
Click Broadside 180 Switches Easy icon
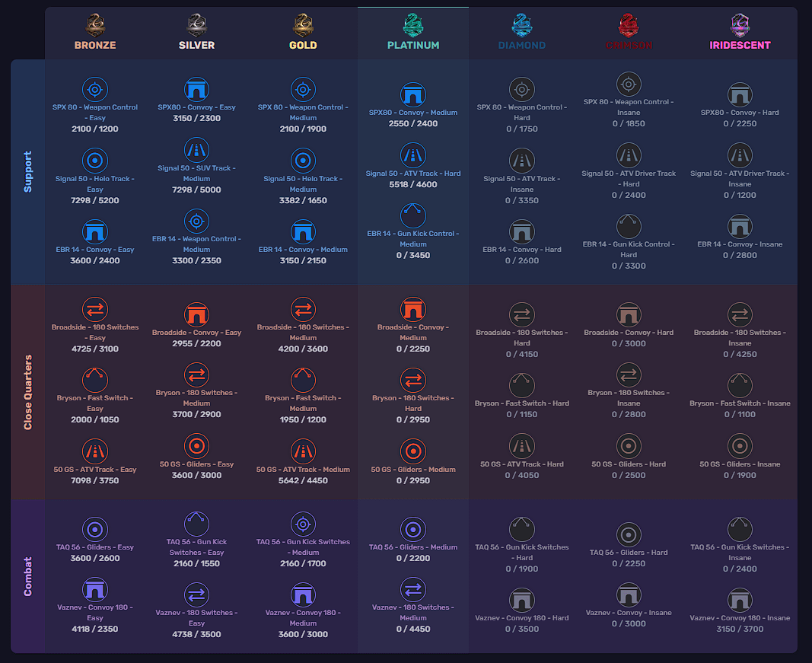click(x=95, y=309)
